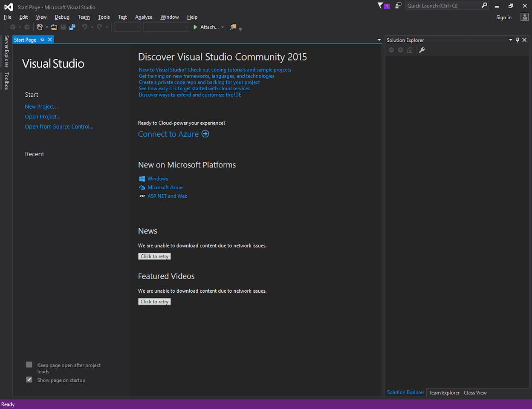This screenshot has height=409, width=532.
Task: Click the New Project toolbar icon
Action: (x=40, y=27)
